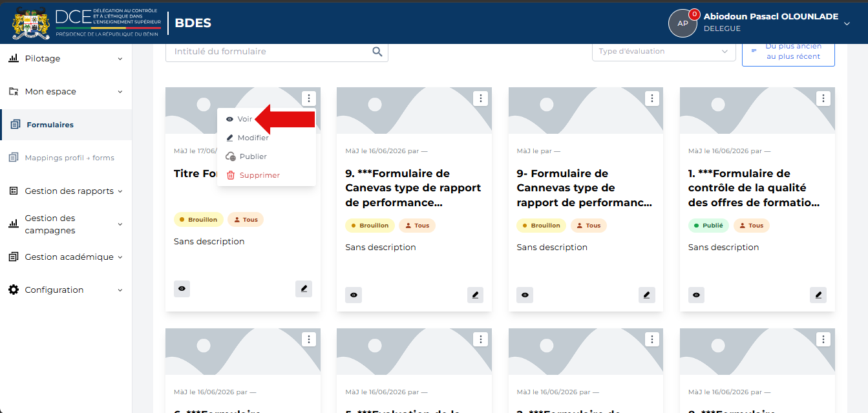Click eye view icon on 1. ***Formulaire de contrôle card

click(x=697, y=295)
